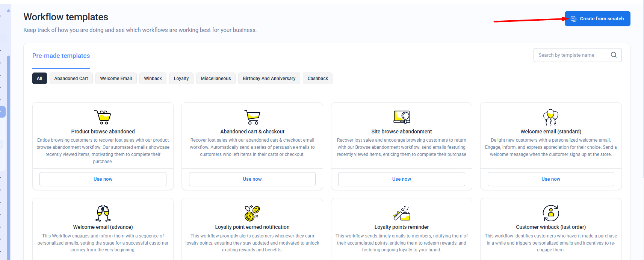Click the Customer winback user refresh icon
Viewport: 644px width, 260px height.
click(550, 213)
